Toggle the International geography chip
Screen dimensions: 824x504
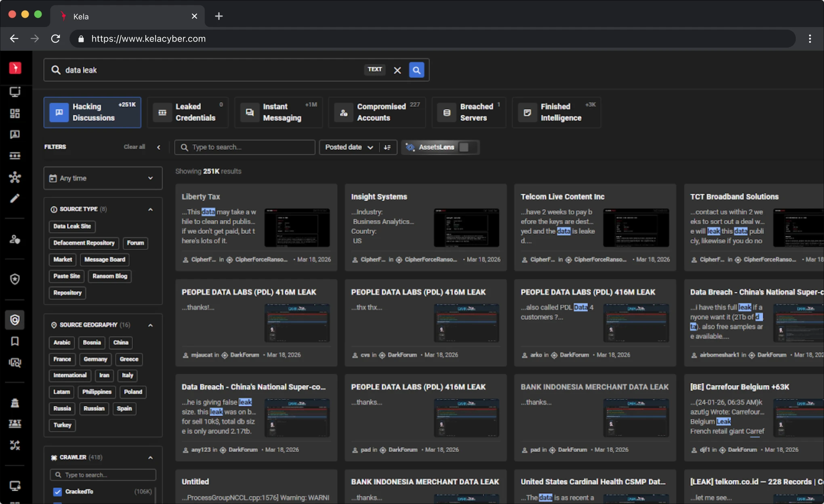tap(70, 376)
